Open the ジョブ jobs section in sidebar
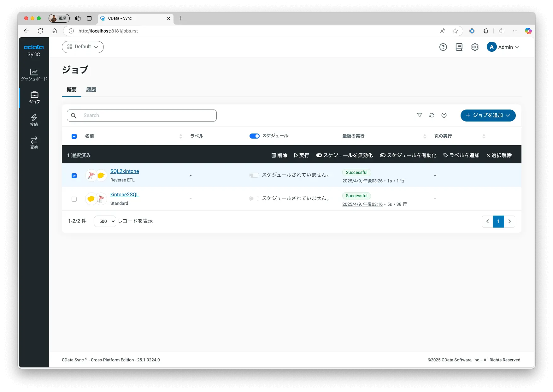This screenshot has width=553, height=392. click(34, 97)
